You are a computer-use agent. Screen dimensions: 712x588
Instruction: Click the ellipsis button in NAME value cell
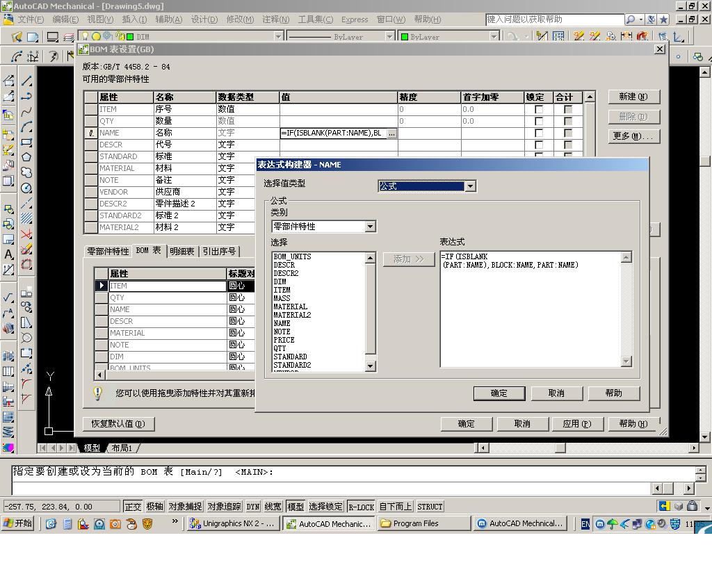(x=392, y=133)
